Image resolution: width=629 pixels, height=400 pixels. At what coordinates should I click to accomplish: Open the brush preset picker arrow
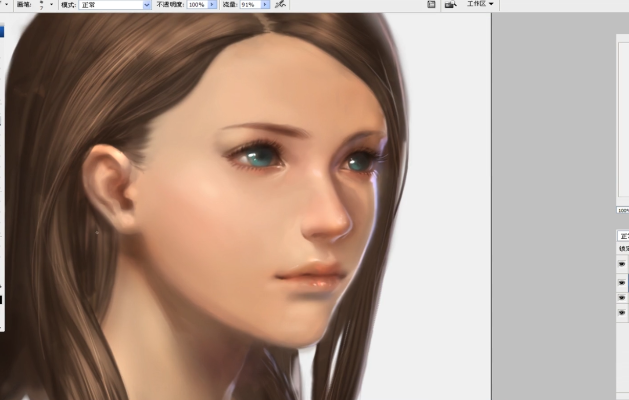51,4
